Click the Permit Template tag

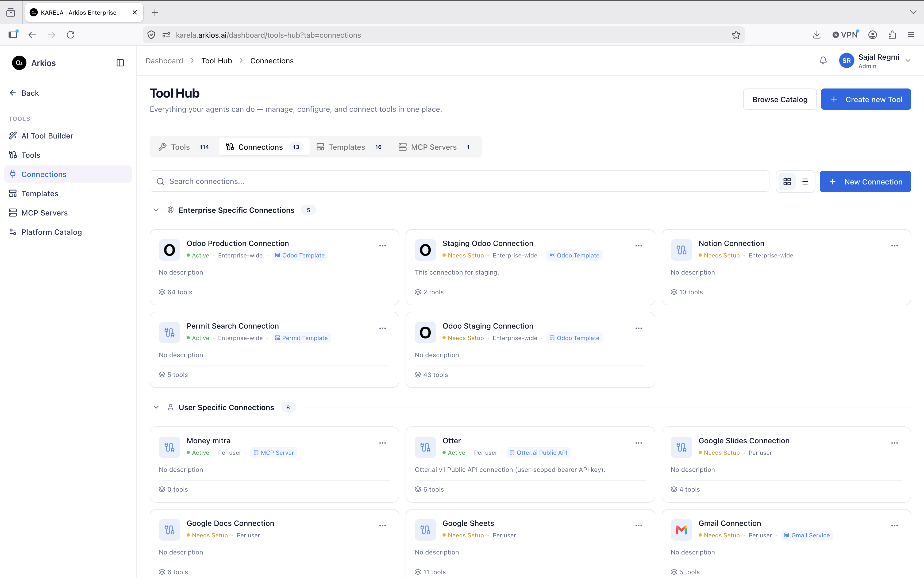point(301,338)
